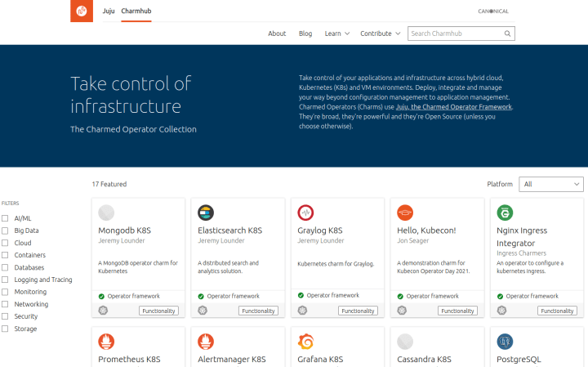Toggle the Monitoring filter checkbox
This screenshot has width=588, height=367.
coord(5,292)
